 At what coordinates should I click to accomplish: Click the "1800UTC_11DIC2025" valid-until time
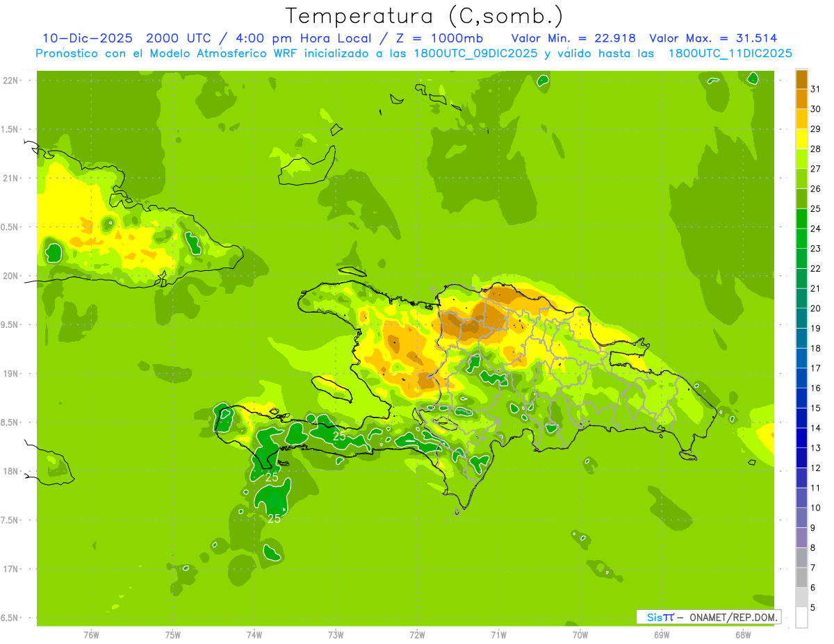(730, 53)
